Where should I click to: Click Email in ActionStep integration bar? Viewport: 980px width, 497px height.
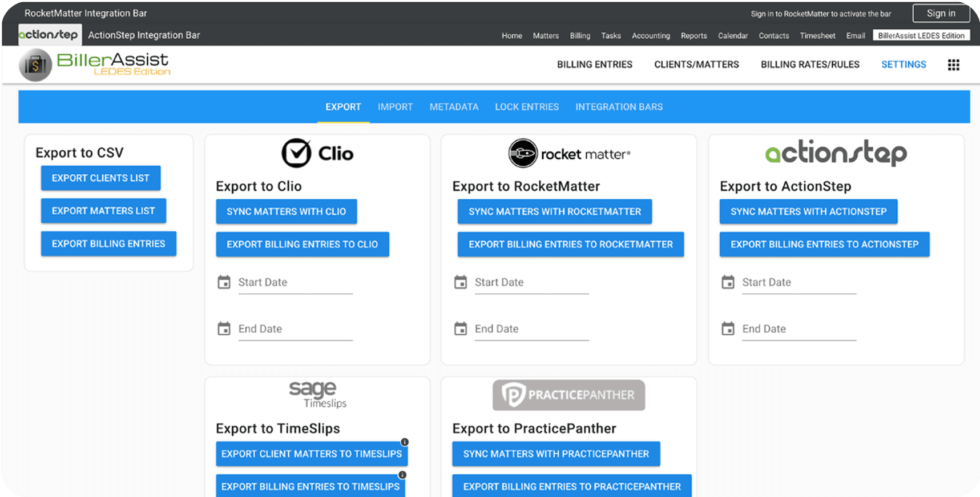tap(856, 35)
